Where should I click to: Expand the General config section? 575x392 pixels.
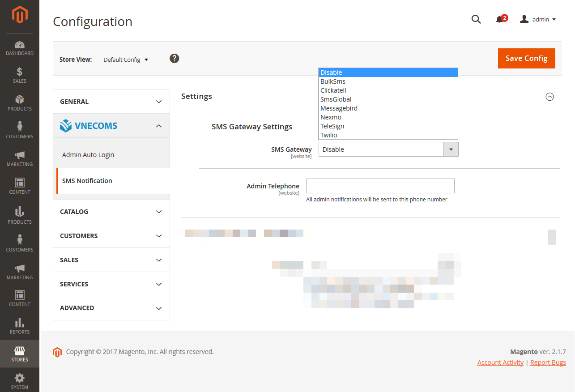pos(111,102)
